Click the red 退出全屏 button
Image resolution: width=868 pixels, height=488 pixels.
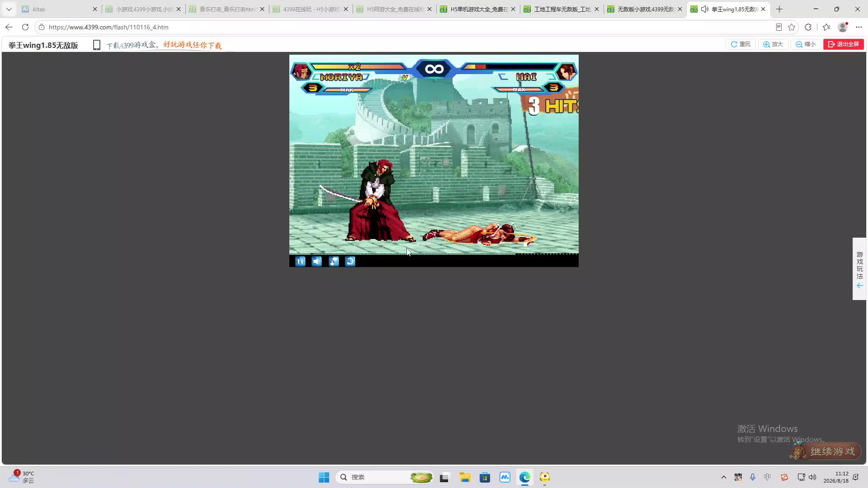coord(844,44)
